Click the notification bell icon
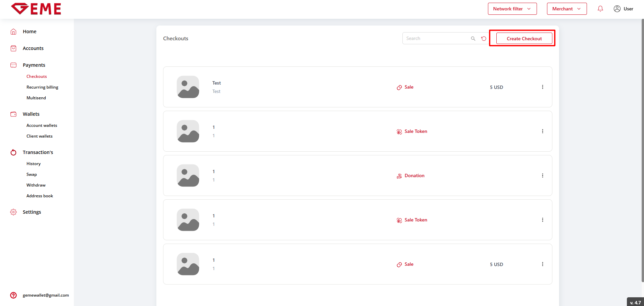 point(600,9)
